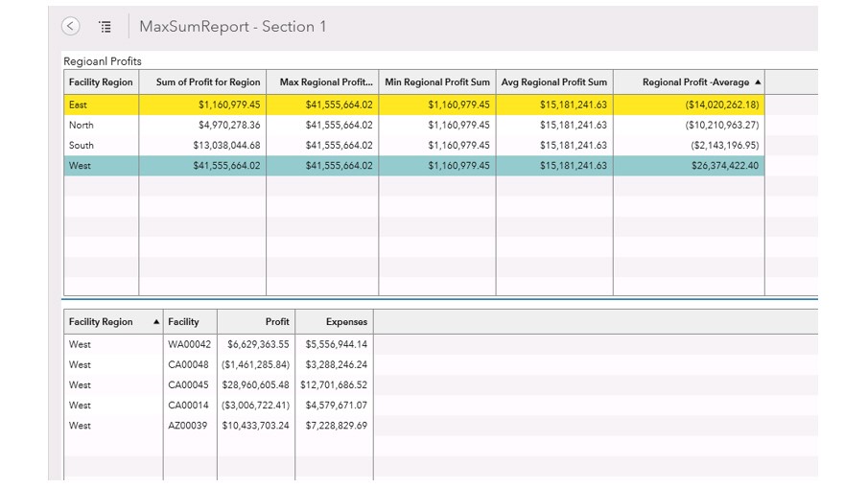
Task: Click Avg Regional Profit Sum column header
Action: coord(553,82)
